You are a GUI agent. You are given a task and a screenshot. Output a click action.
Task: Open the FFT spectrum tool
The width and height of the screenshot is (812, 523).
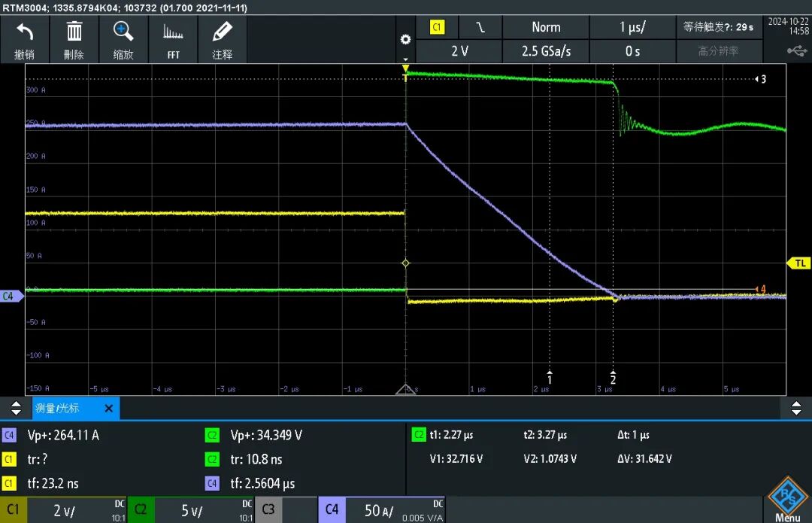click(x=173, y=39)
